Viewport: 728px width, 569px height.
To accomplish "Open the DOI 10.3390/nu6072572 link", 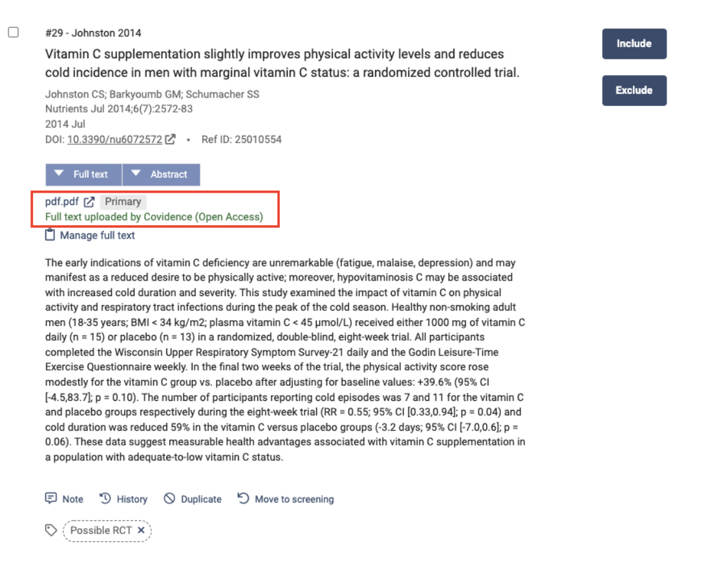I will point(114,139).
